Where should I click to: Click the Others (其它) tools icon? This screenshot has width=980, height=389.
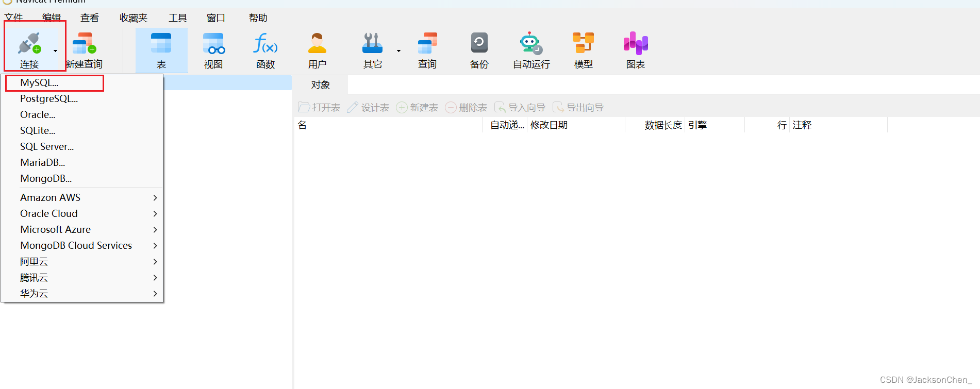[x=372, y=43]
